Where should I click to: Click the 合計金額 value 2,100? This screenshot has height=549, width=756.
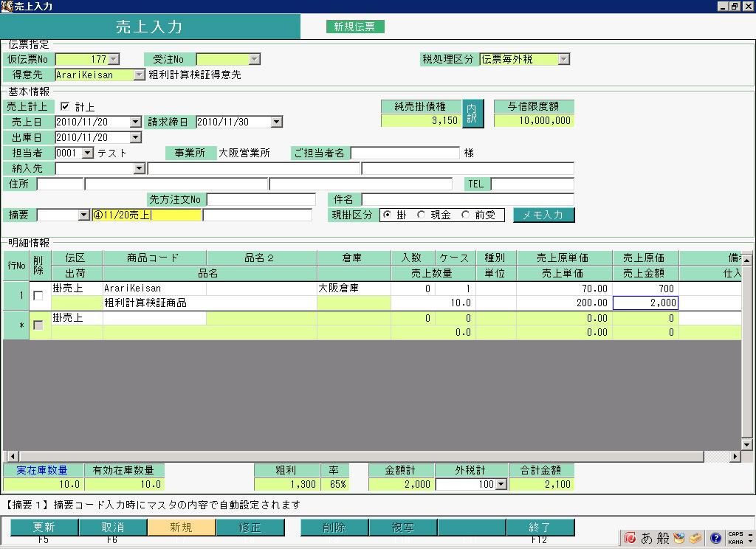click(542, 484)
